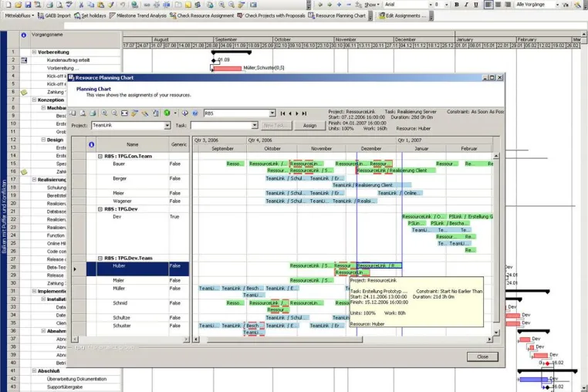Click the Generic column header
The width and height of the screenshot is (588, 392).
pos(179,144)
